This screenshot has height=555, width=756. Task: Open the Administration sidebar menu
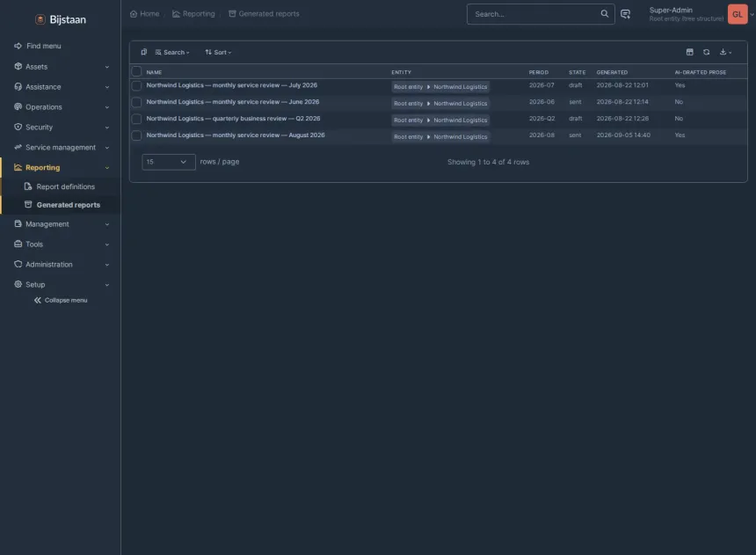point(48,265)
